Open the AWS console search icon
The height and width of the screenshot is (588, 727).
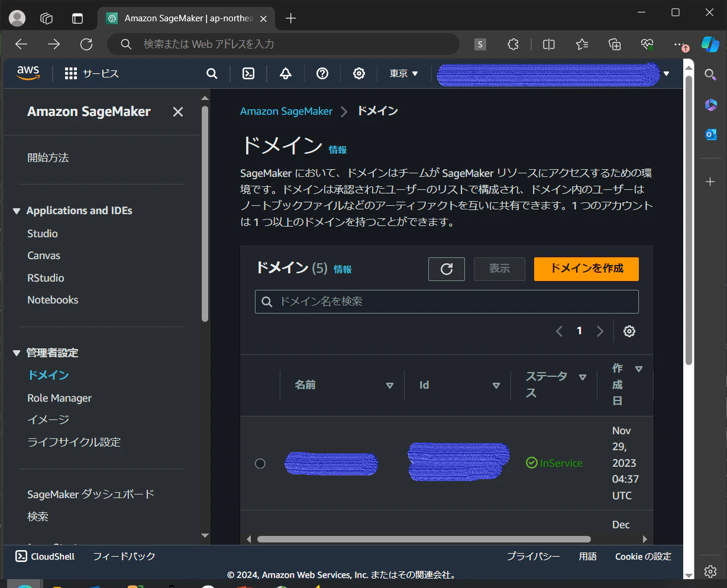point(212,73)
